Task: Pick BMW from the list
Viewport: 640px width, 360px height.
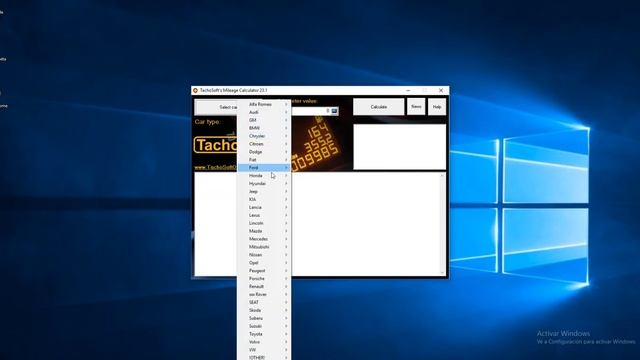Action: 264,128
